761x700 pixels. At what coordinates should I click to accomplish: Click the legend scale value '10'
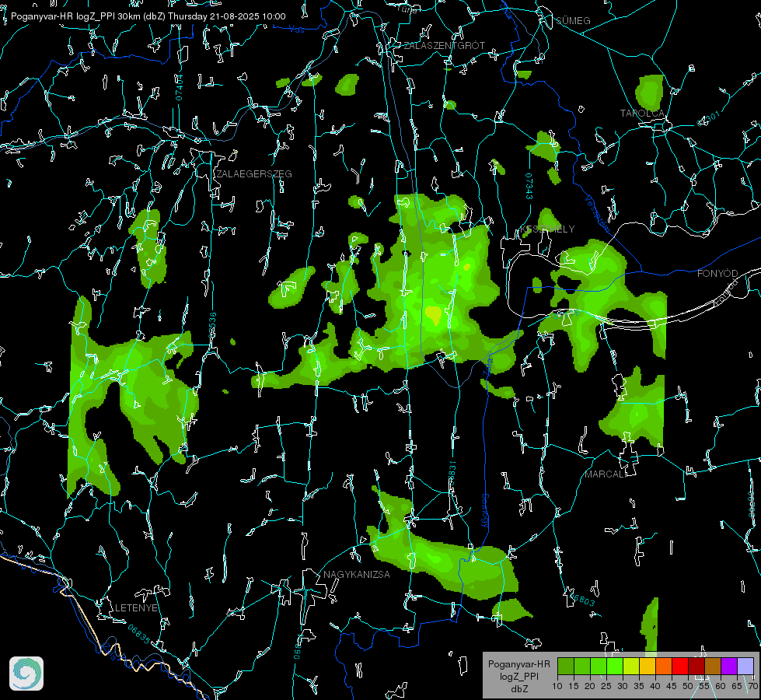[x=557, y=686]
